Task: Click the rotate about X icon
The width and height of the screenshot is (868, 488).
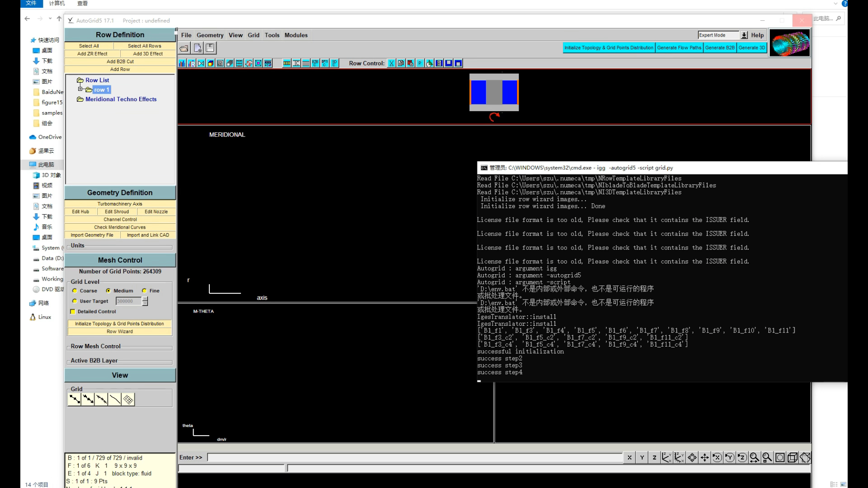Action: (717, 458)
